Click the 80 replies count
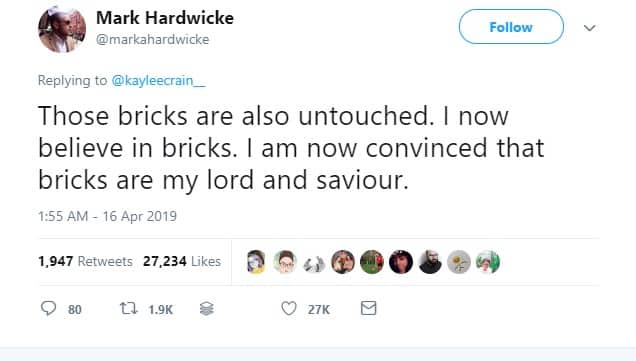The height and width of the screenshot is (361, 636). click(75, 310)
